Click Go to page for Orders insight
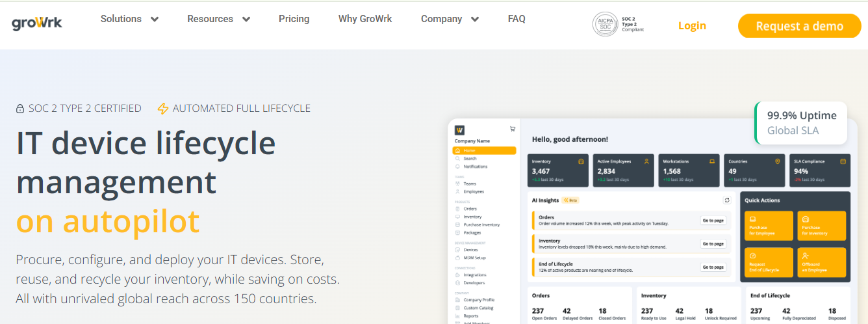This screenshot has height=324, width=868. pos(713,221)
